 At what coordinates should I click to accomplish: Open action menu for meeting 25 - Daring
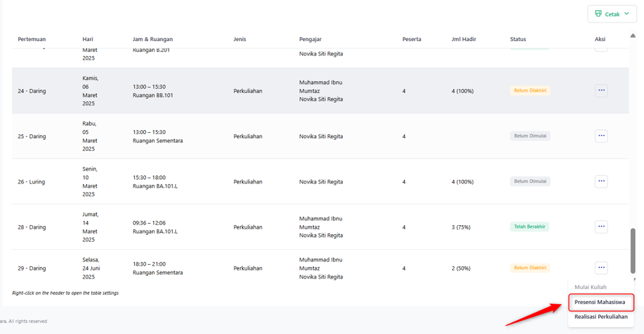coord(601,136)
